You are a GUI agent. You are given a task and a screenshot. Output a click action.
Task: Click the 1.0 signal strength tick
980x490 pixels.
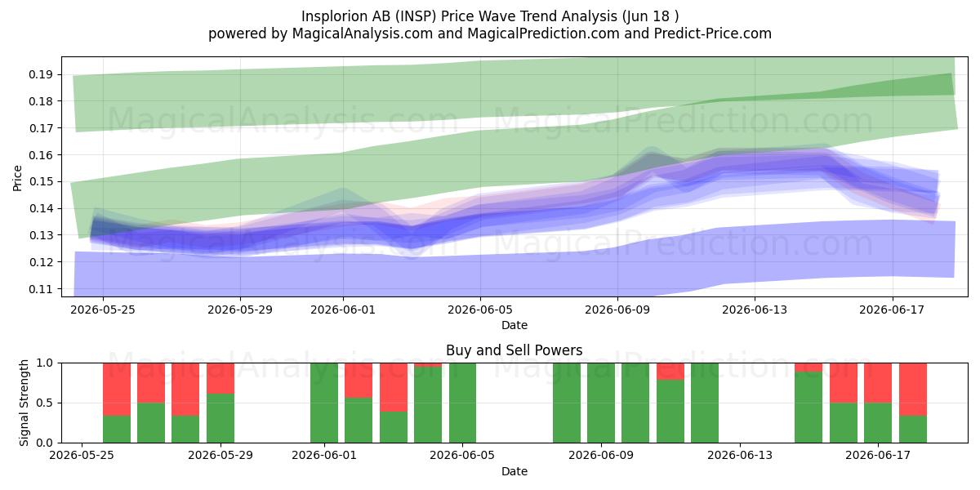tap(46, 363)
